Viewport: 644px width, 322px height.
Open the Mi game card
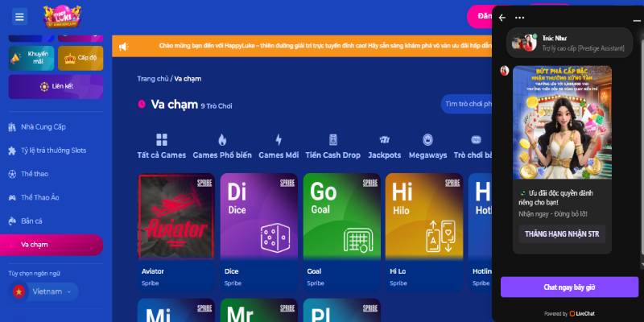(x=176, y=311)
